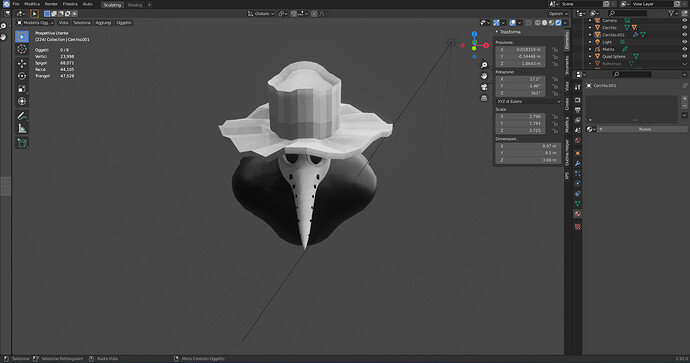Expand the Quad Sphere row in the outliner
This screenshot has width=690, height=363.
590,56
